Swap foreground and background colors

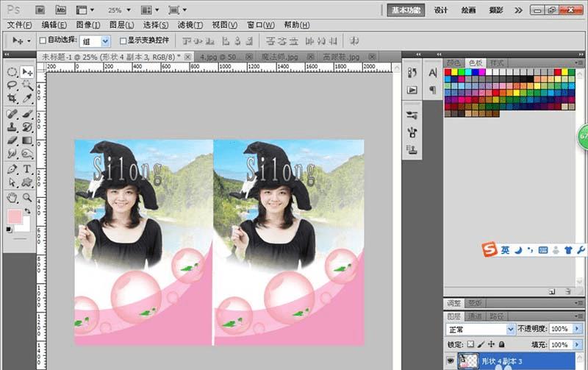pyautogui.click(x=27, y=211)
